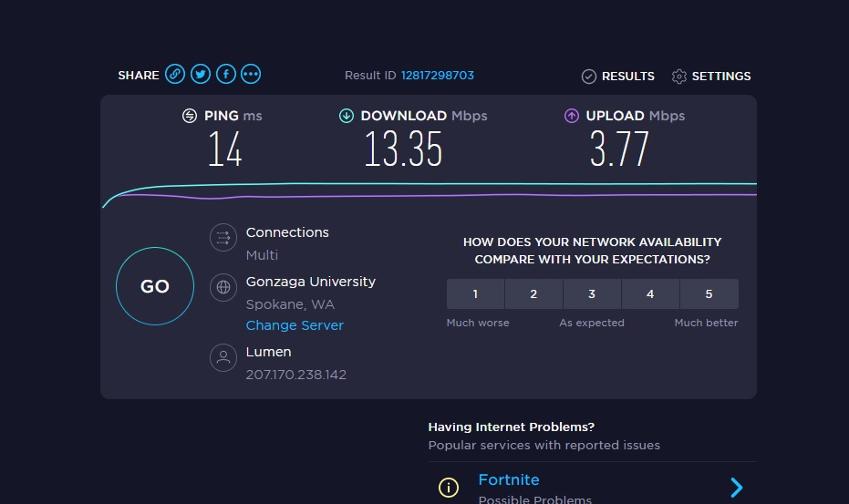Click the Change Server link
The height and width of the screenshot is (504, 849).
pos(295,325)
